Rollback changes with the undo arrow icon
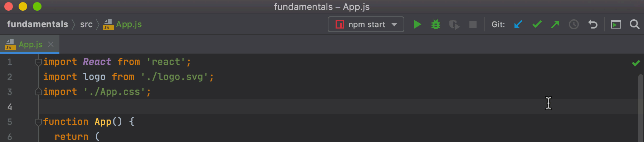This screenshot has width=644, height=142. tap(593, 24)
